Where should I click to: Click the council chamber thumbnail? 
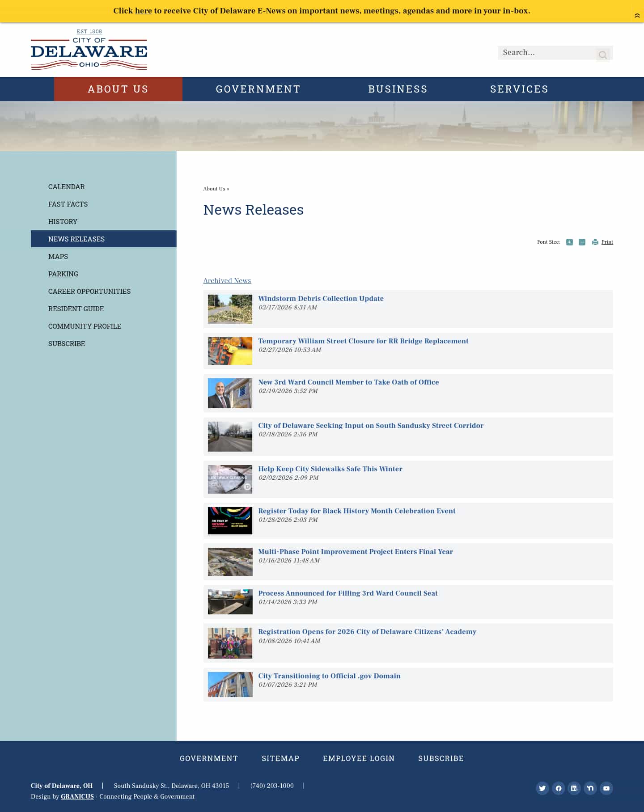230,602
